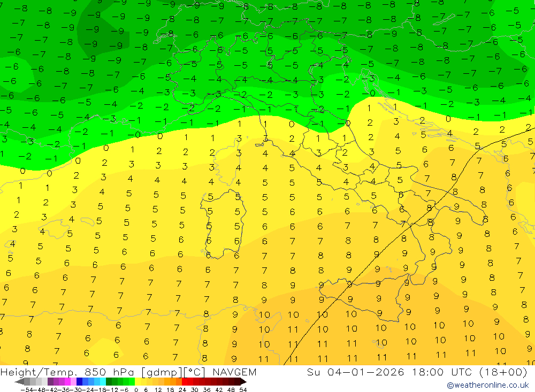Click the NAVGEM model name label
This screenshot has width=535, height=392.
[x=234, y=372]
